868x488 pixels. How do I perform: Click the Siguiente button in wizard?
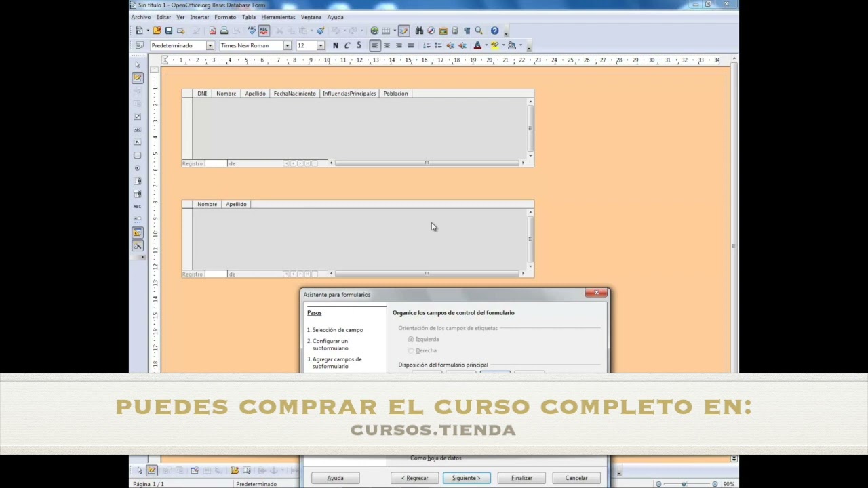coord(466,478)
